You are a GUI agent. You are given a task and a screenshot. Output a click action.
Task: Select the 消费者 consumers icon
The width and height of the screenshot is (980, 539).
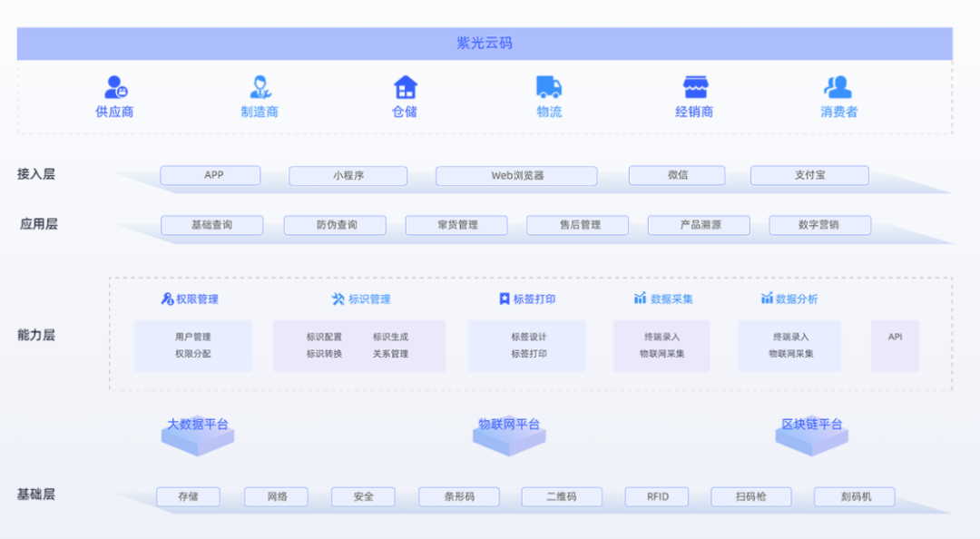tap(838, 87)
